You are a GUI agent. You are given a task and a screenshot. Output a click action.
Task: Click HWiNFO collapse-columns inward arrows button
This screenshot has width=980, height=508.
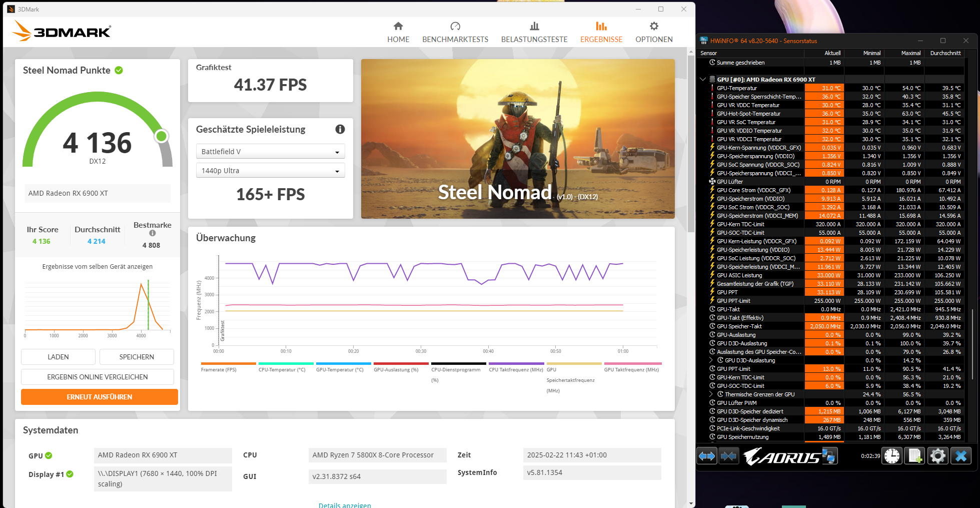point(729,456)
